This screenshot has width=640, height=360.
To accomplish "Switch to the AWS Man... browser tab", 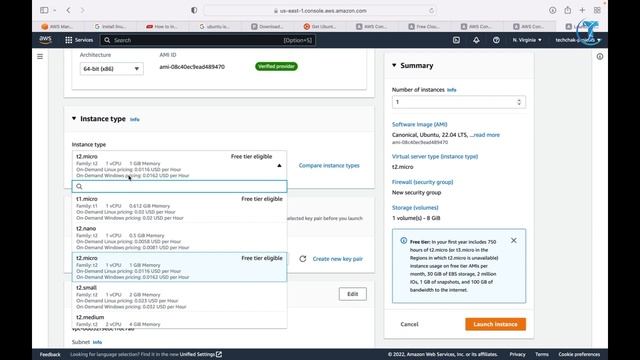I will [58, 27].
